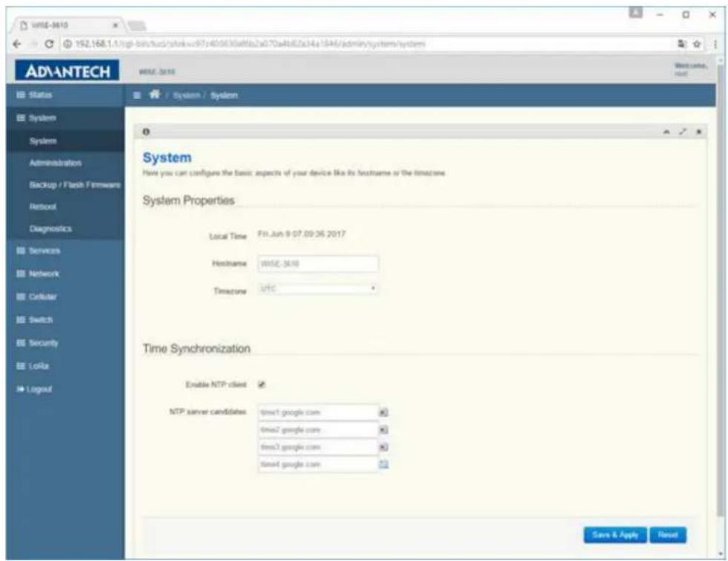Click the browser address bar URL

[251, 44]
